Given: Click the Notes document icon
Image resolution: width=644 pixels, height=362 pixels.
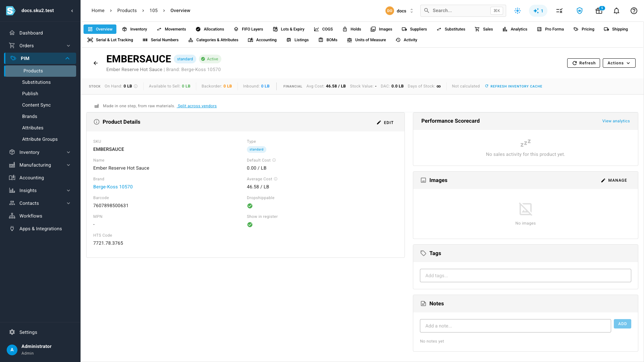Looking at the screenshot, I should pyautogui.click(x=423, y=304).
